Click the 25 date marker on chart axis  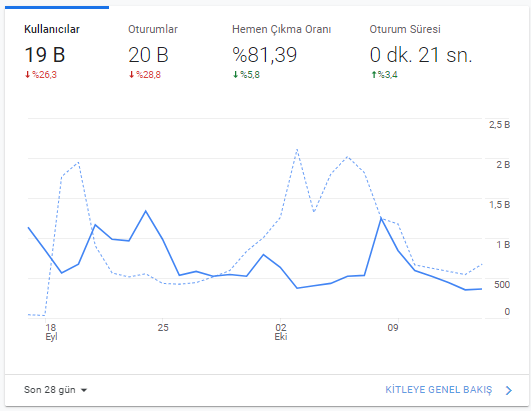[x=163, y=327]
